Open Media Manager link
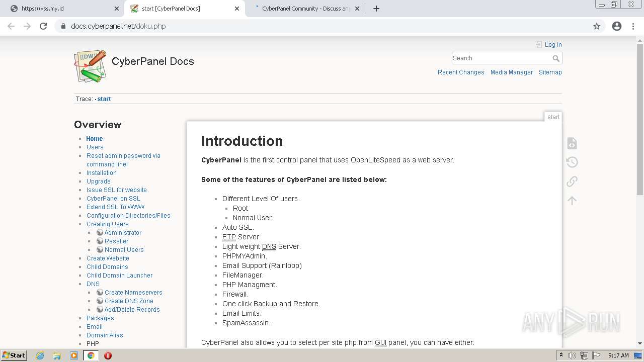The height and width of the screenshot is (362, 644). [x=512, y=72]
